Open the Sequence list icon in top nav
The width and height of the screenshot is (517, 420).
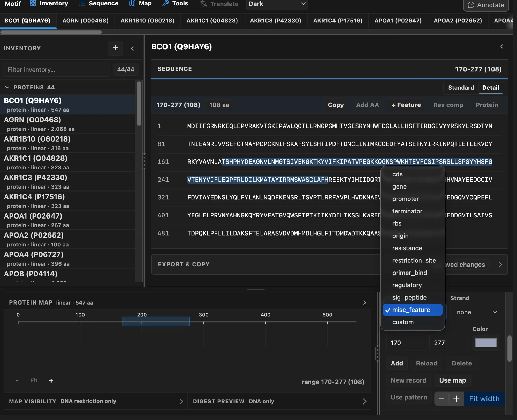pyautogui.click(x=82, y=4)
